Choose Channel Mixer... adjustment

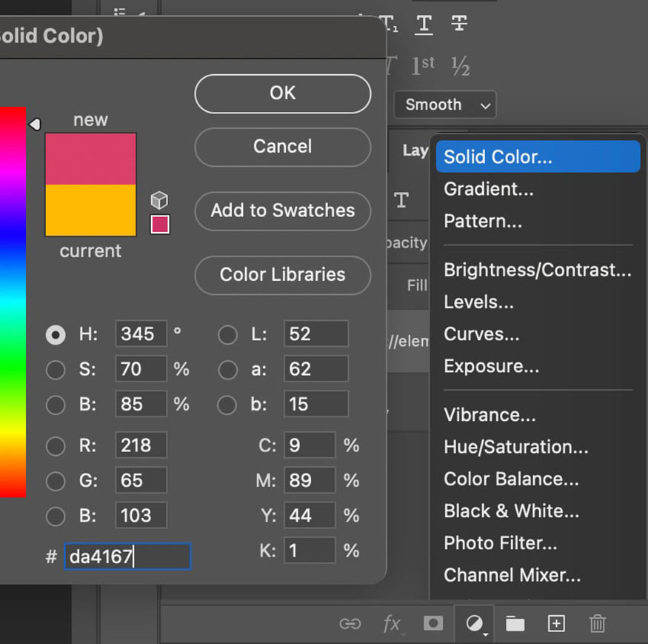tap(538, 575)
